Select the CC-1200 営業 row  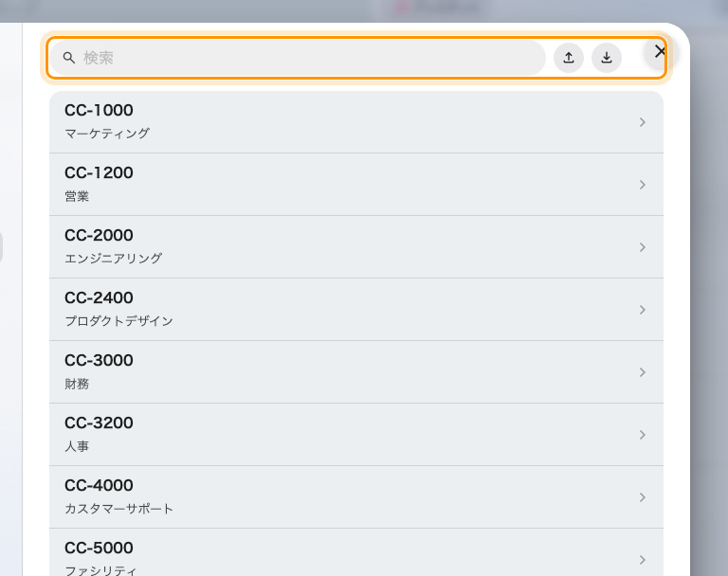(x=356, y=185)
